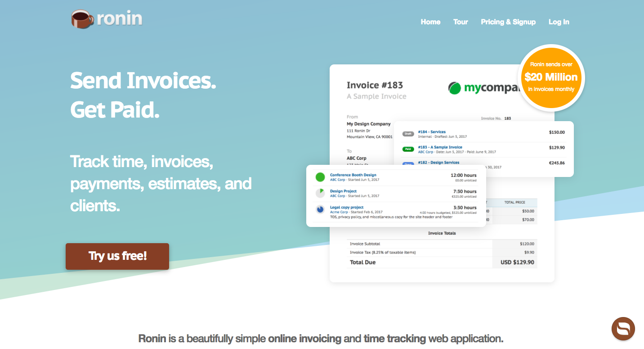Open the Tour page
This screenshot has width=644, height=349.
461,22
